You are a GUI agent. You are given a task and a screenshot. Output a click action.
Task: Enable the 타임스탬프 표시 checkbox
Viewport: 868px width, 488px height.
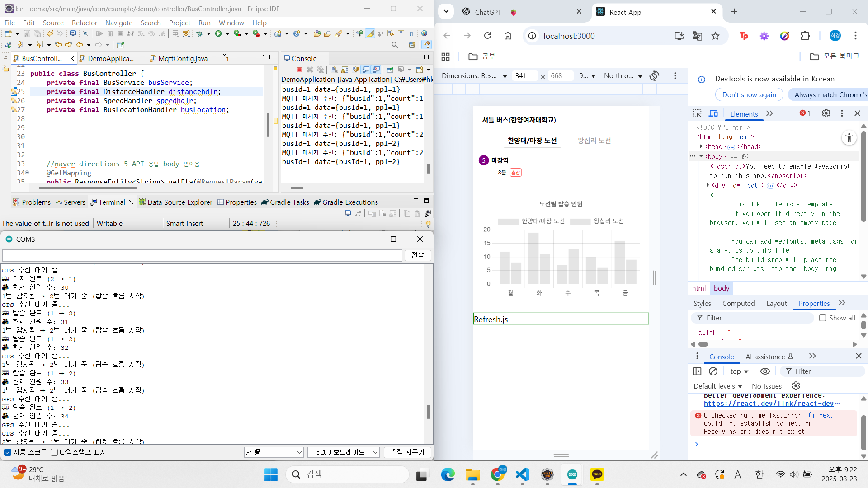54,452
